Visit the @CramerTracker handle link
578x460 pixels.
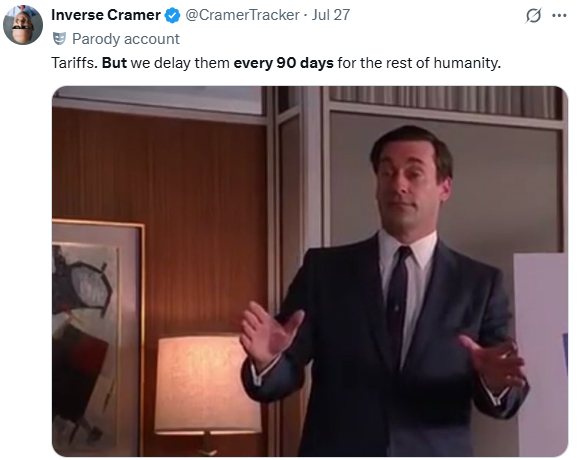tap(242, 15)
